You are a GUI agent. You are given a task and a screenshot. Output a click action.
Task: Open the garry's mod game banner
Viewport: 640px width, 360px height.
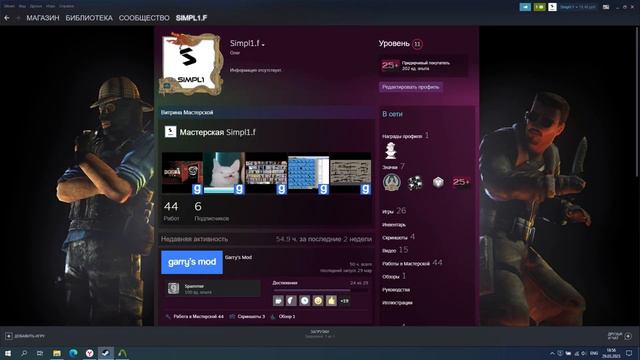(x=192, y=262)
